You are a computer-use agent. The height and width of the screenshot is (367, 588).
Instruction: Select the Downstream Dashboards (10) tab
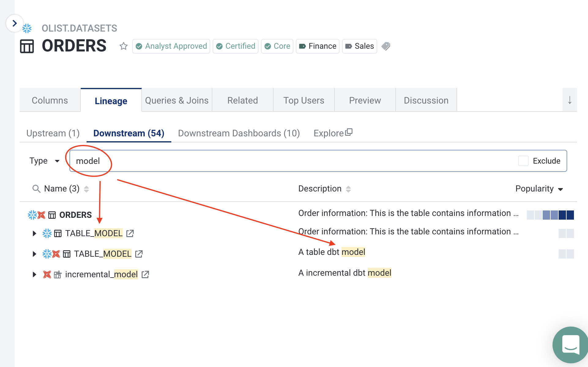pos(239,133)
